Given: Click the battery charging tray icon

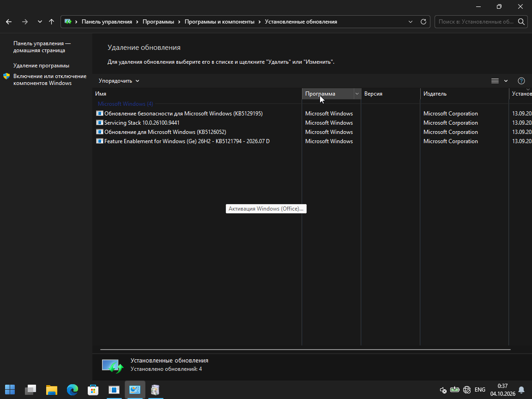Looking at the screenshot, I should pos(454,390).
